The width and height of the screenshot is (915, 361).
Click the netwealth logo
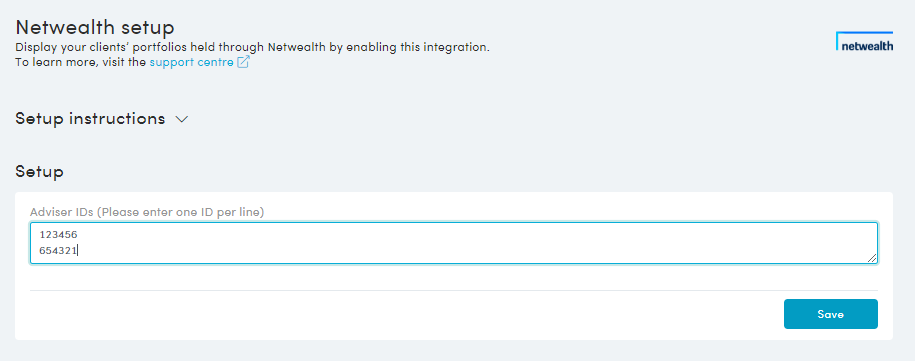(x=864, y=42)
